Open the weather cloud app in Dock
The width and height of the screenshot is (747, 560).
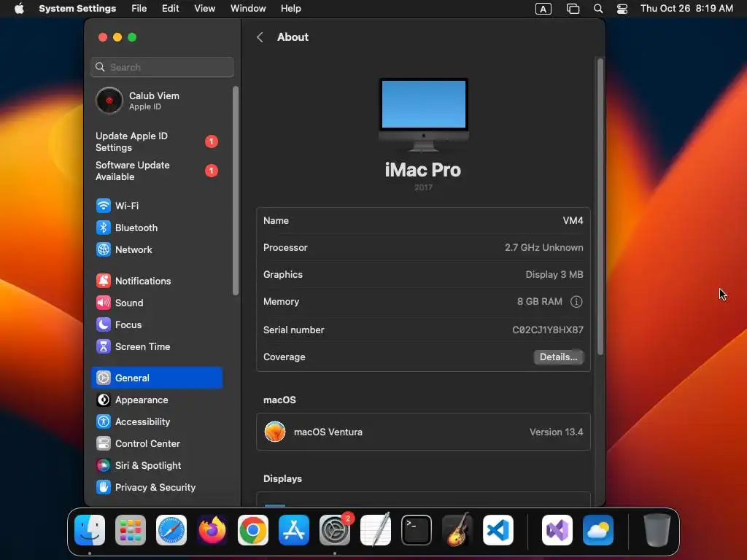598,530
